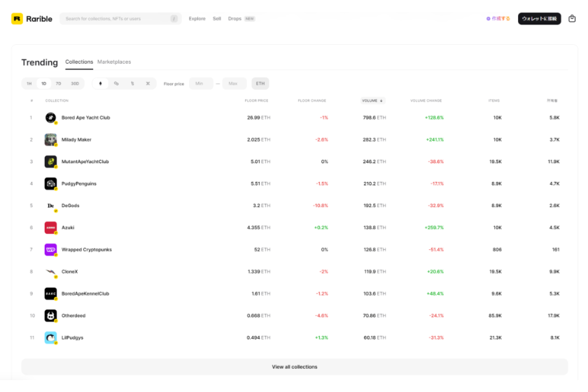Image resolution: width=588 pixels, height=392 pixels.
Task: Select the Tezos blockchain filter icon
Action: click(132, 84)
